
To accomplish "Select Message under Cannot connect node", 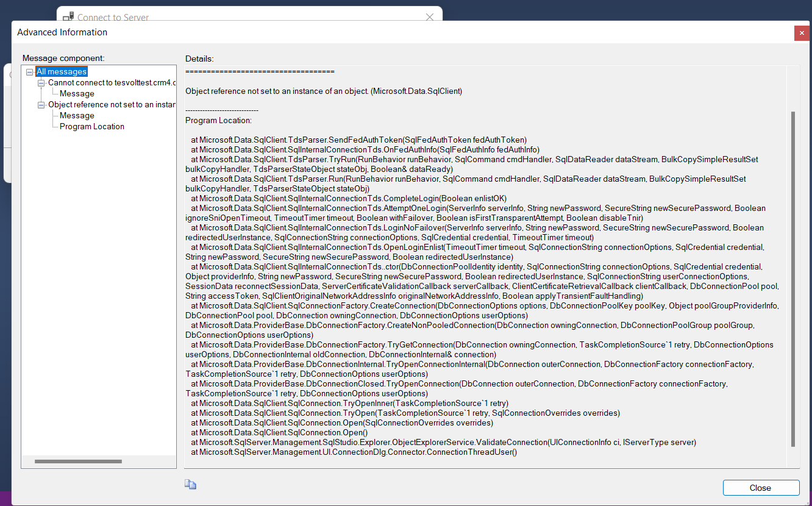I will click(x=77, y=94).
